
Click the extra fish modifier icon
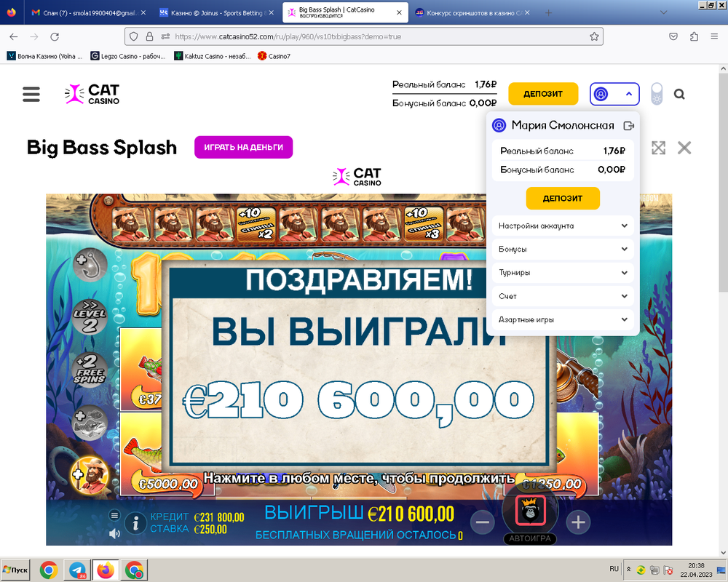pos(90,423)
